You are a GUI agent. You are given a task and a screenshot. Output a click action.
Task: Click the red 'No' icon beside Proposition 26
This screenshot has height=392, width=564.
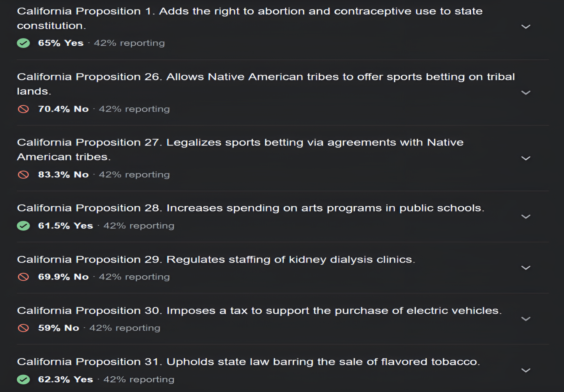point(24,109)
